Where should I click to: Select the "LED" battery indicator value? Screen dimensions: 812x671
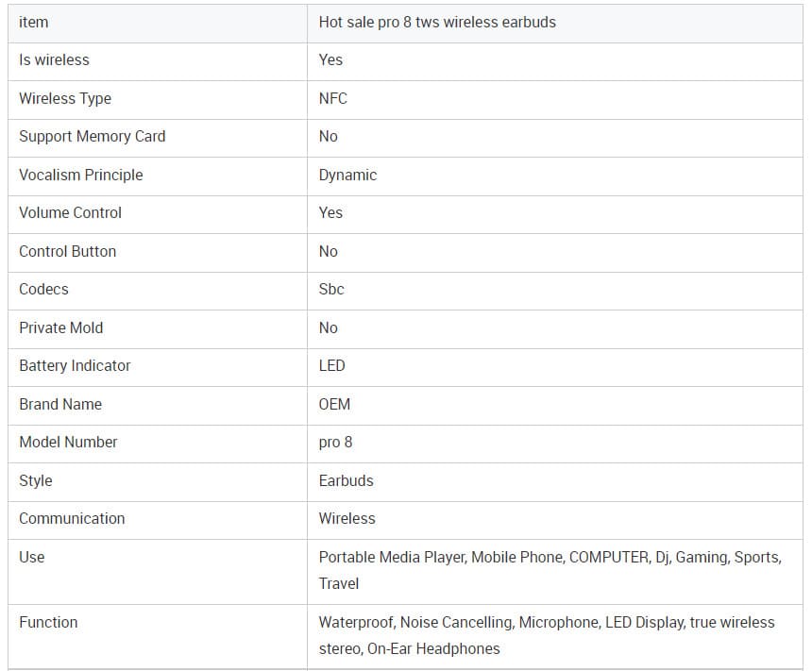point(331,365)
